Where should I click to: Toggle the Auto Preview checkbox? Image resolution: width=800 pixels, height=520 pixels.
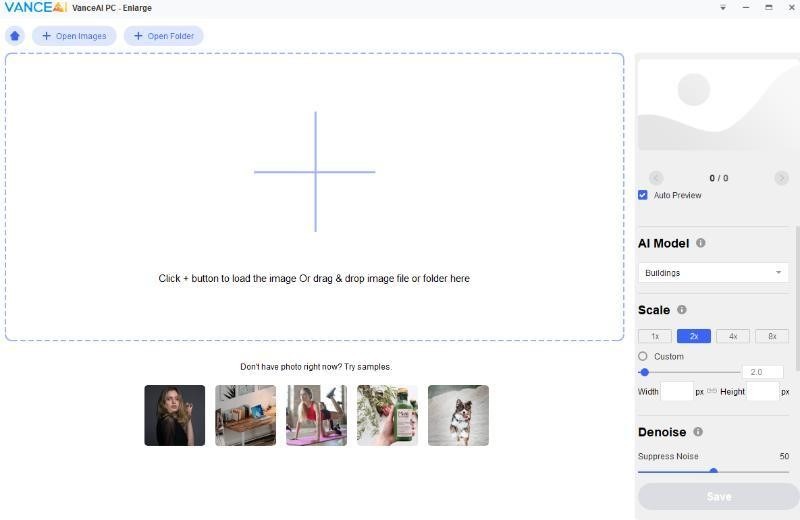click(643, 195)
